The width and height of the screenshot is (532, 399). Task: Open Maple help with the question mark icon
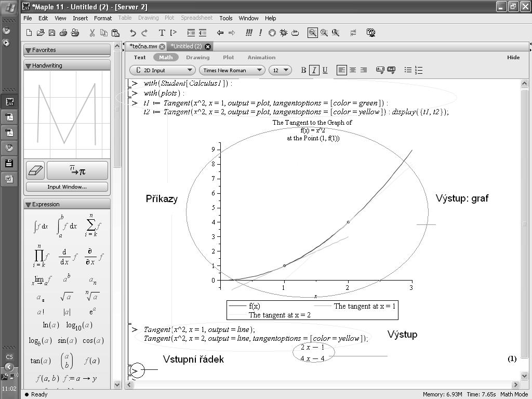pos(371,33)
